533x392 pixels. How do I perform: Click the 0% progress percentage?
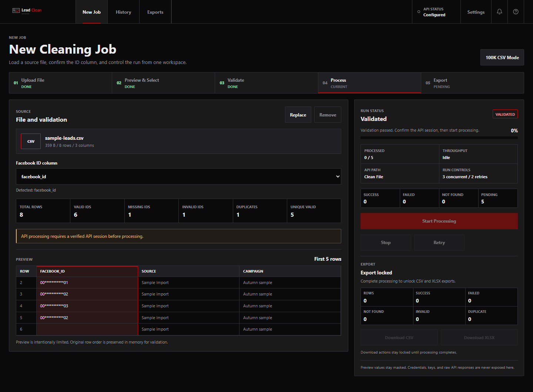514,131
